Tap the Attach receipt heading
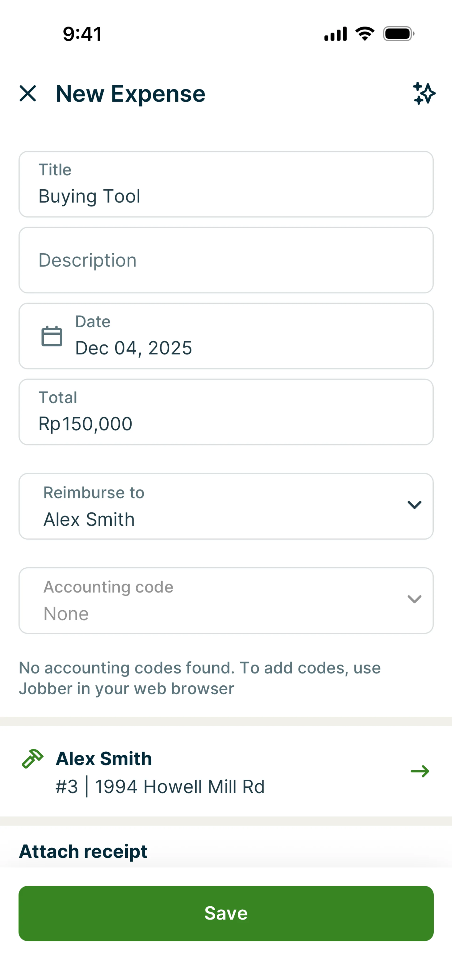Screen dimensions: 452x980 [x=83, y=851]
